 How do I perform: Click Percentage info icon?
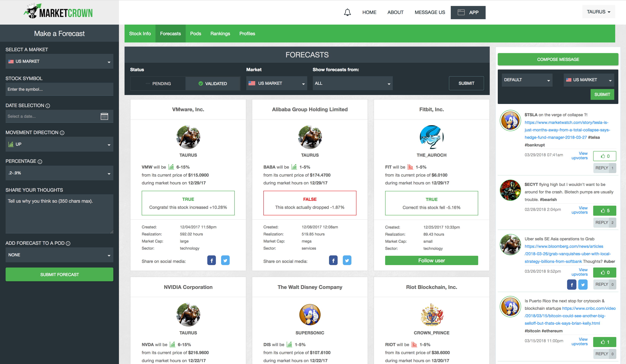click(x=40, y=162)
